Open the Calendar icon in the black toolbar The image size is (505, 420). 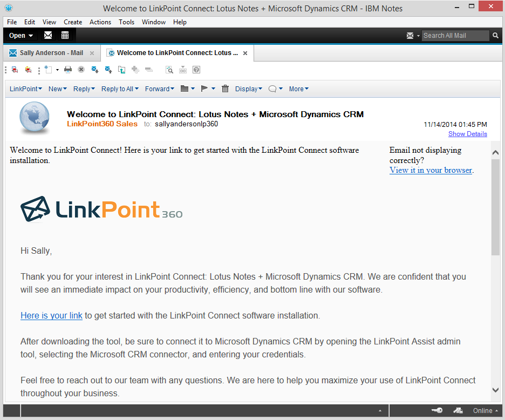pos(65,35)
